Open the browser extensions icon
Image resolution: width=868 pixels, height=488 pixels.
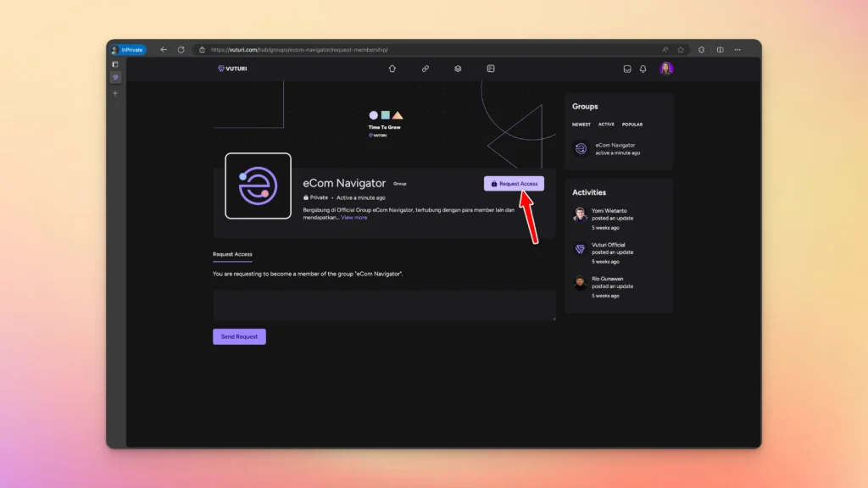point(701,50)
